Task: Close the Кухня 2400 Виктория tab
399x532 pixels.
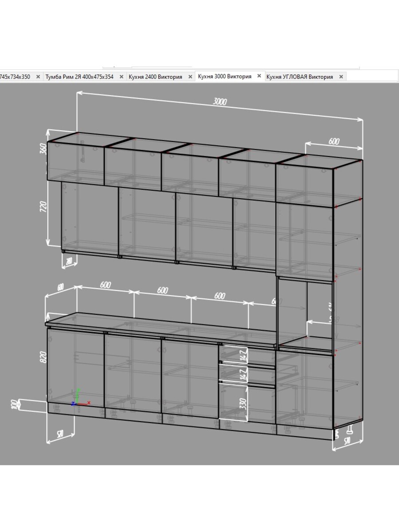Action: [x=190, y=77]
